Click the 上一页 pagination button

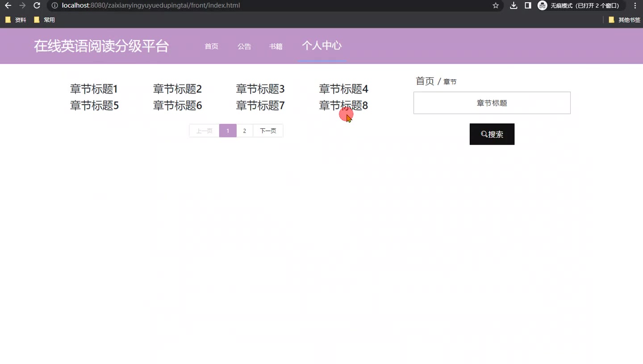tap(204, 131)
